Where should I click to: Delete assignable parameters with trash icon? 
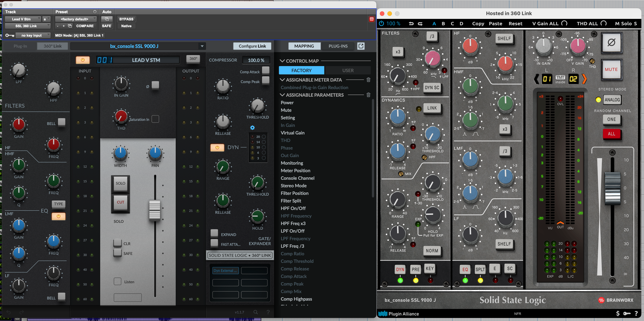click(x=368, y=95)
